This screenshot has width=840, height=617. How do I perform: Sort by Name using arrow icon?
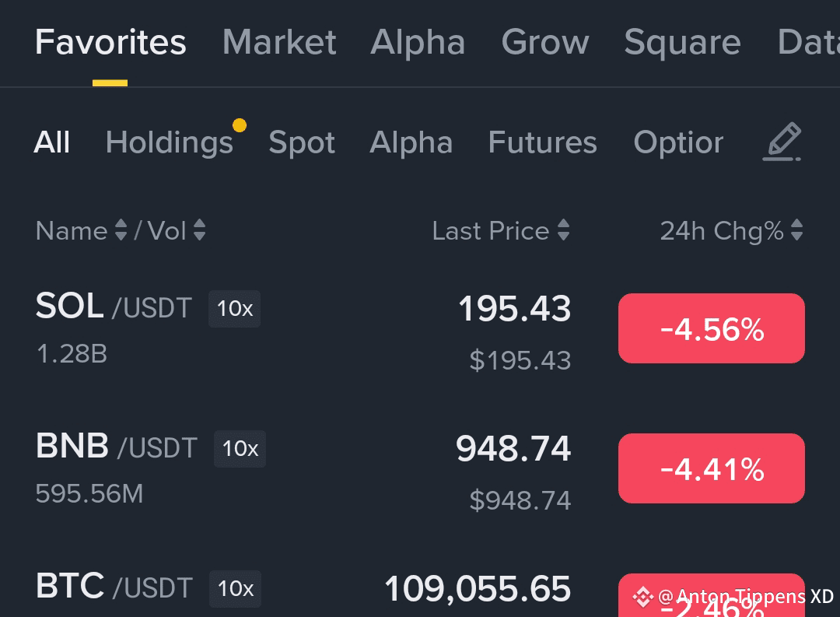coord(121,230)
